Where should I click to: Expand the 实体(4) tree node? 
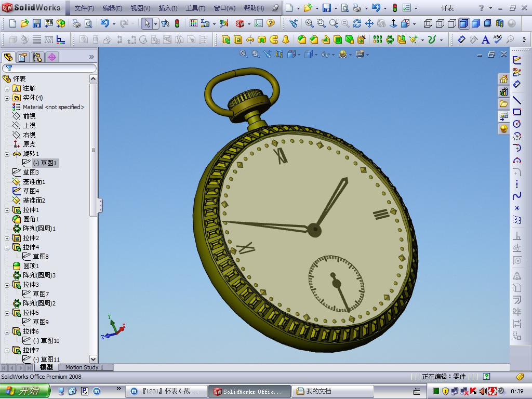pos(7,98)
